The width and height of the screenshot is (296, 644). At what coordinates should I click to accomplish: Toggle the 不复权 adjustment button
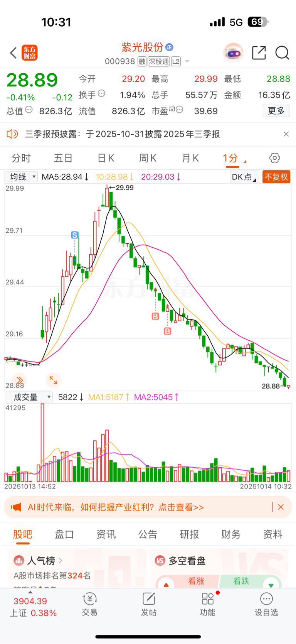coord(276,177)
